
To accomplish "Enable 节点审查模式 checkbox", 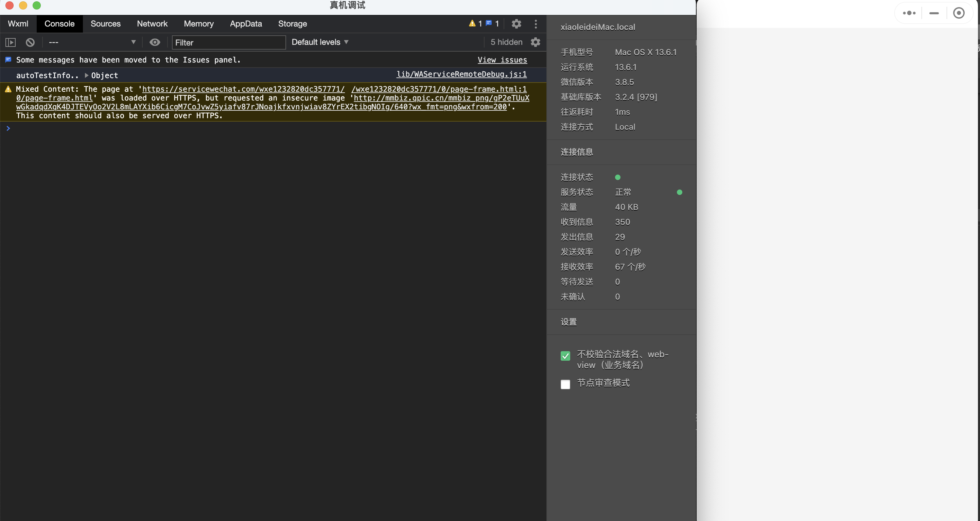I will tap(565, 384).
